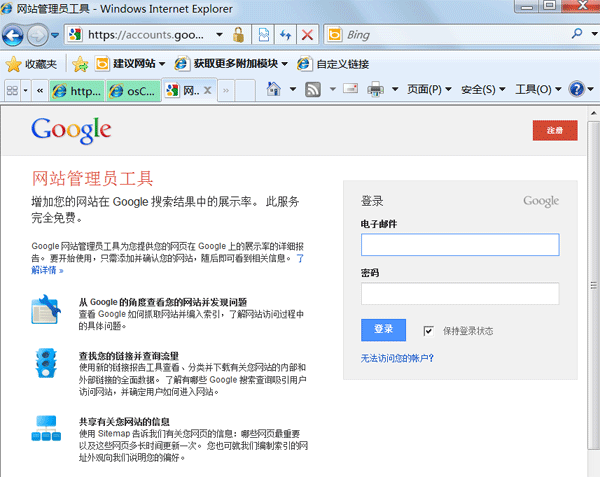The image size is (600, 477).
Task: Open the Home page icon
Action: pos(275,90)
